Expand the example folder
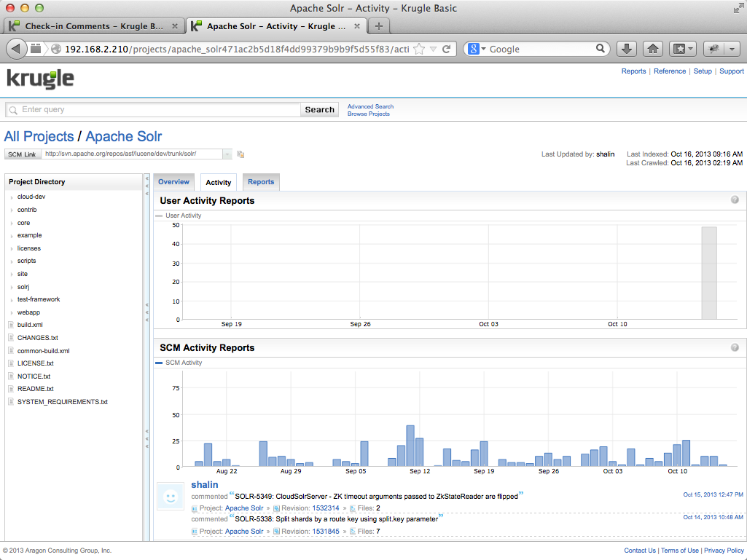The image size is (747, 560). tap(12, 236)
